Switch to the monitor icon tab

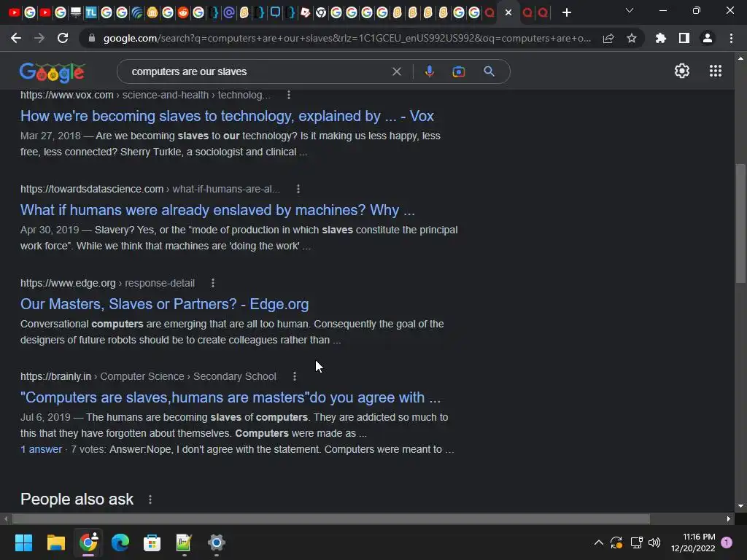[76, 13]
